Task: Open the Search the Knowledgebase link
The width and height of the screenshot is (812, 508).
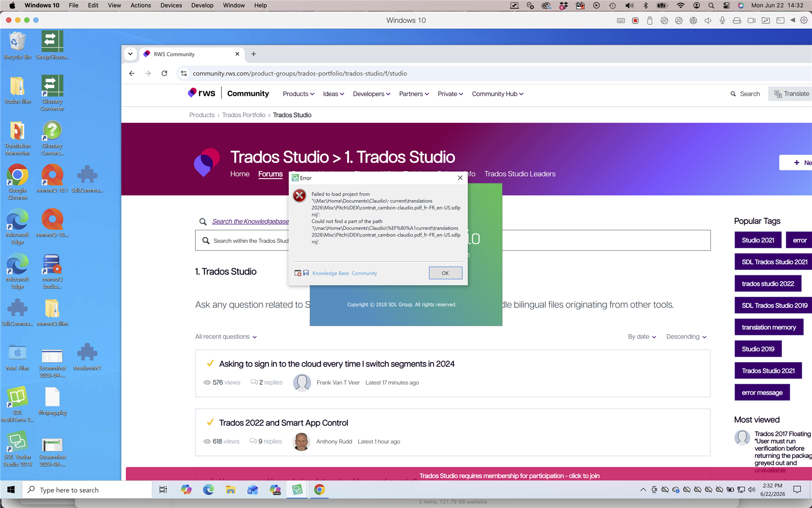Action: tap(250, 221)
